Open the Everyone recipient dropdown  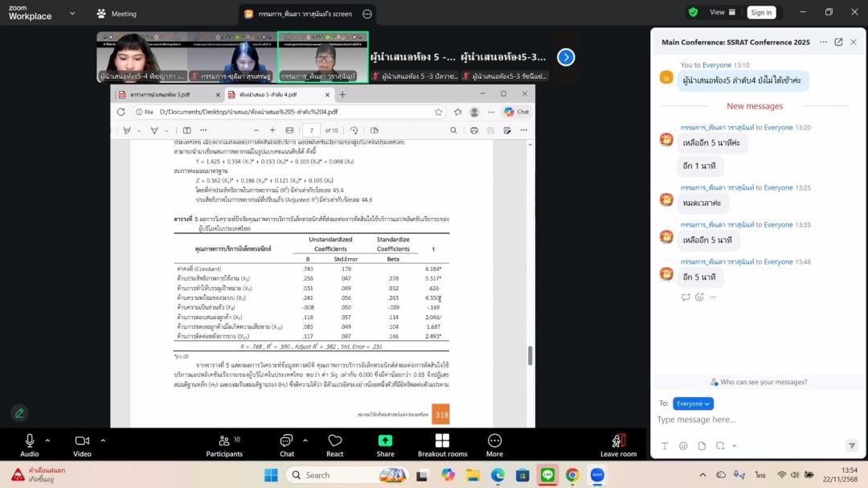pyautogui.click(x=693, y=404)
